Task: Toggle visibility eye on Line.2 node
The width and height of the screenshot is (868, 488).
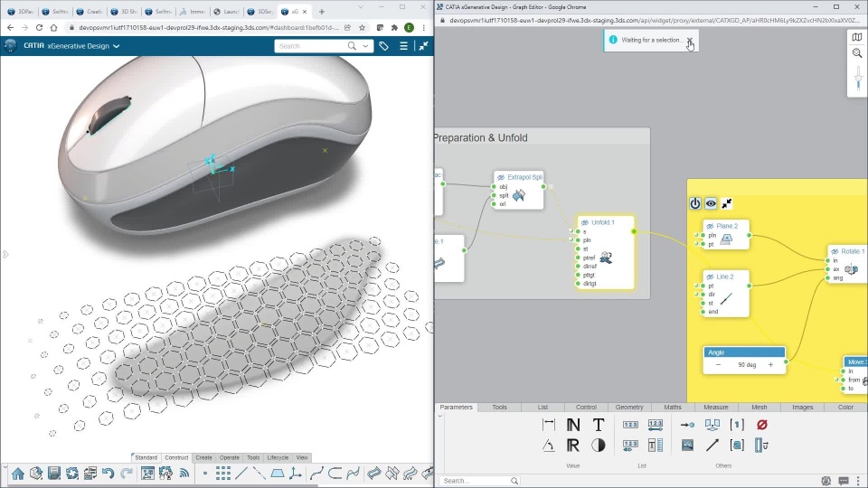Action: click(710, 277)
